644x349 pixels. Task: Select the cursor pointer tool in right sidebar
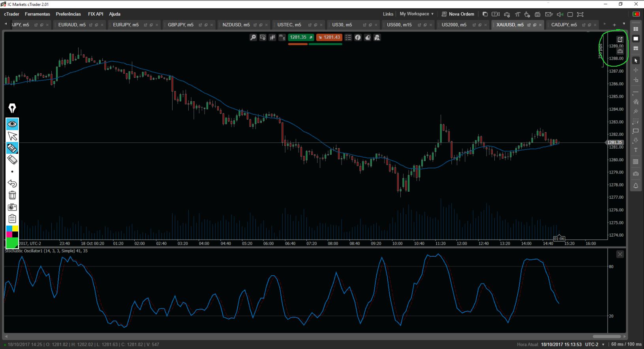(636, 61)
